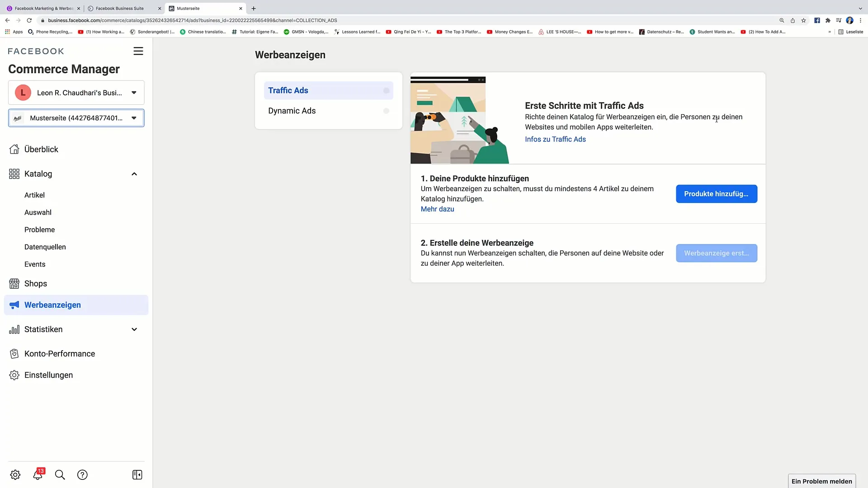Open the Money Changes bookmark
This screenshot has width=868, height=488.
point(509,32)
